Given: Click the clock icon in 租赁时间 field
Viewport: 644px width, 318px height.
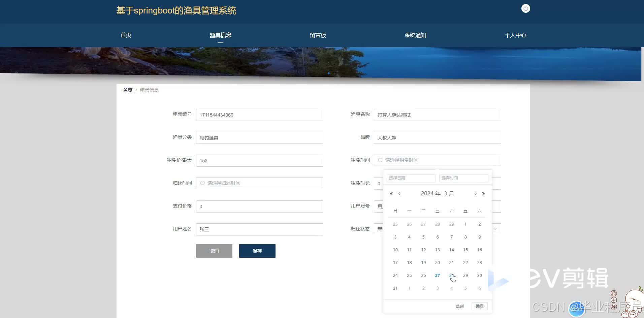Looking at the screenshot, I should [380, 160].
